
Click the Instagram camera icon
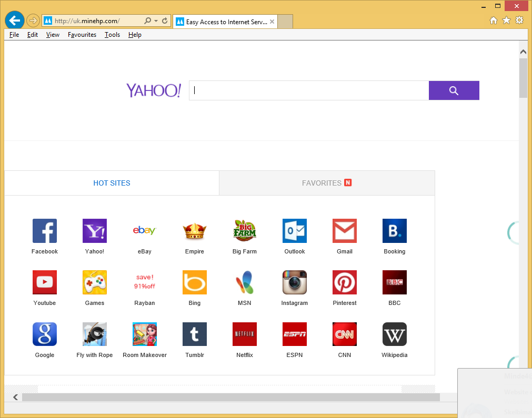point(294,282)
